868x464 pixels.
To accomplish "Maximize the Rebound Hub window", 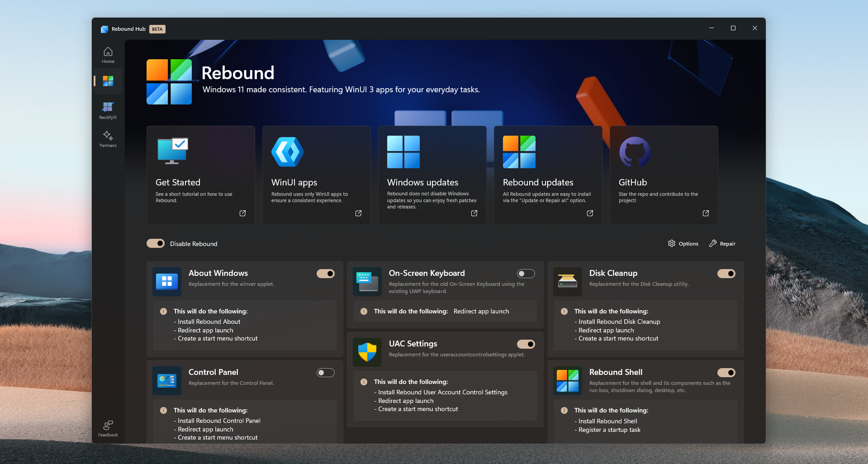I will point(733,28).
